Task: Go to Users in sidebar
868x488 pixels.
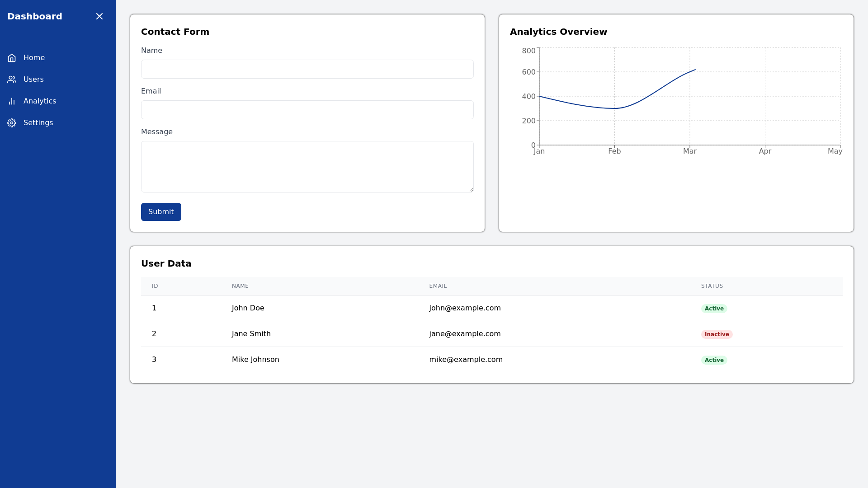Action: pyautogui.click(x=33, y=80)
